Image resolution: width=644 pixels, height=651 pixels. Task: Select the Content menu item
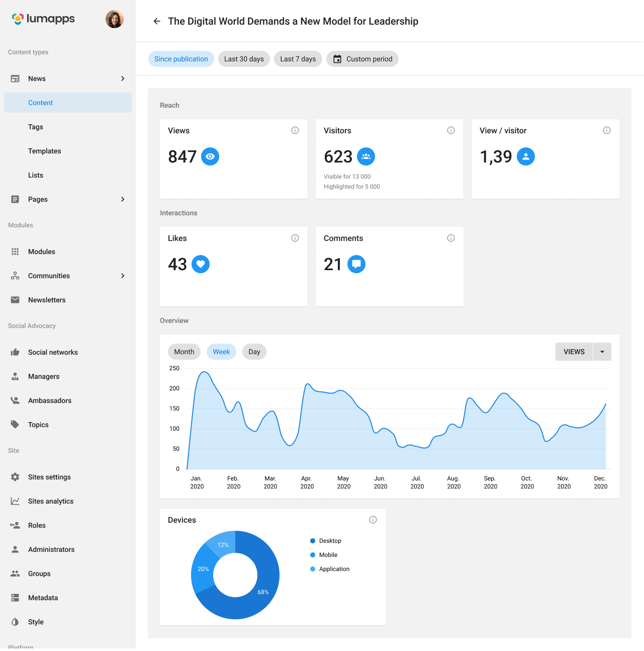(68, 103)
